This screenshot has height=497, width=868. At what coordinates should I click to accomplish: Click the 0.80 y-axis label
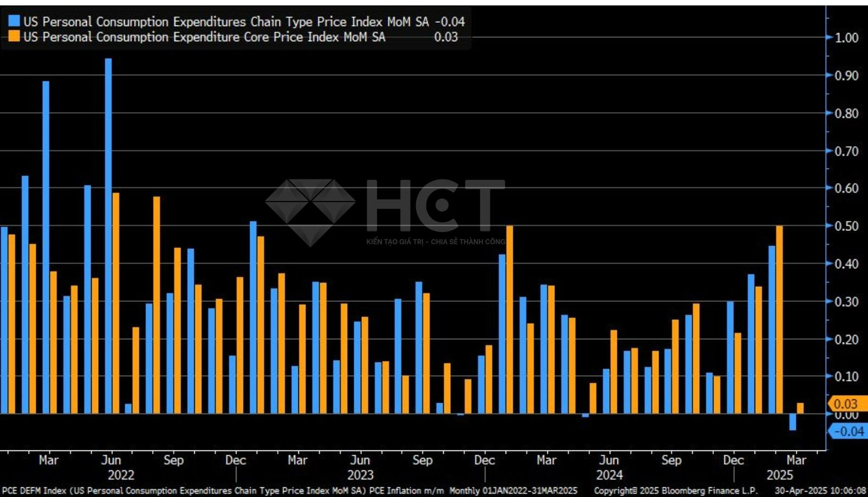coord(846,114)
